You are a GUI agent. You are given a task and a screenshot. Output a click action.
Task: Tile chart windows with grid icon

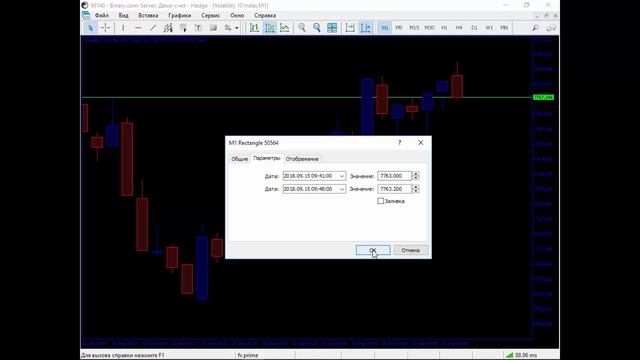[332, 28]
